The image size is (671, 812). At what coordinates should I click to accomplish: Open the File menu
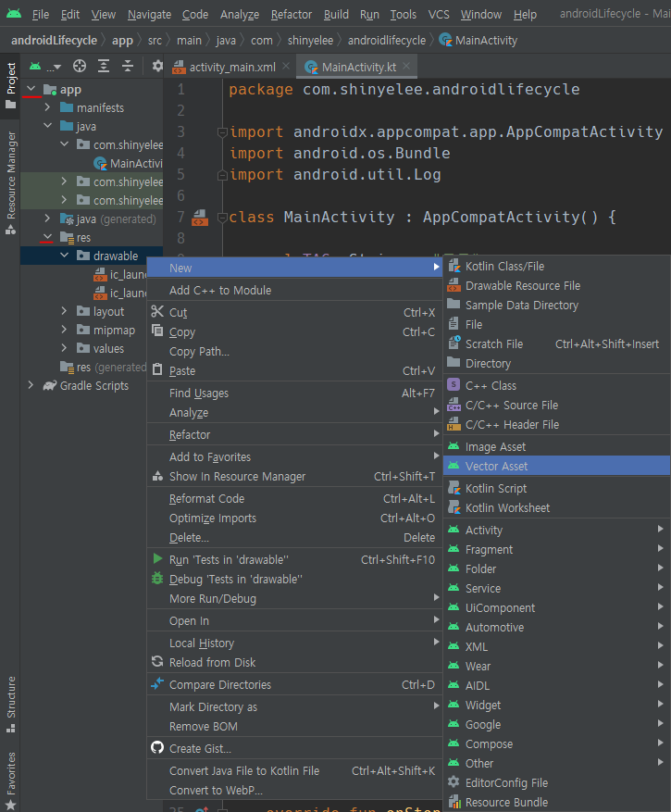(41, 15)
